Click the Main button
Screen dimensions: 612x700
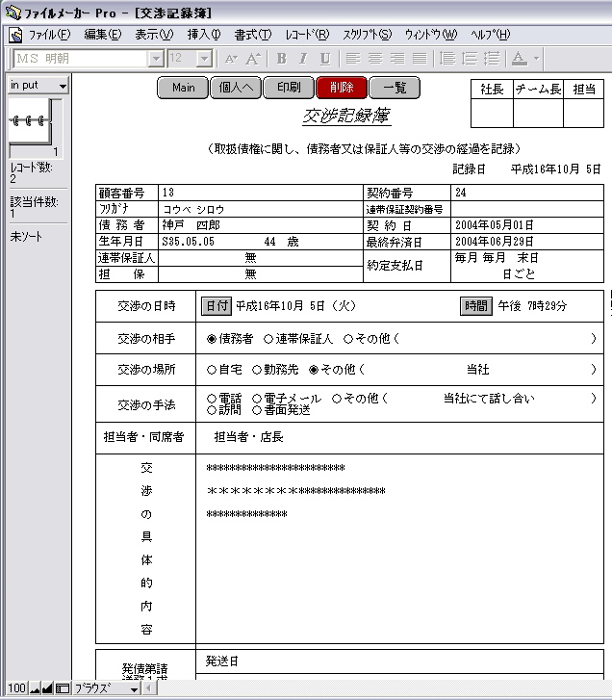click(183, 88)
